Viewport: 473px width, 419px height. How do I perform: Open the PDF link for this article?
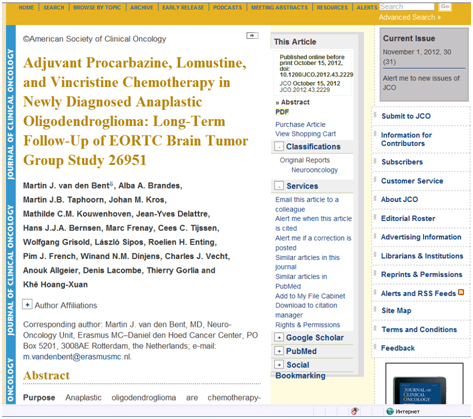point(282,112)
